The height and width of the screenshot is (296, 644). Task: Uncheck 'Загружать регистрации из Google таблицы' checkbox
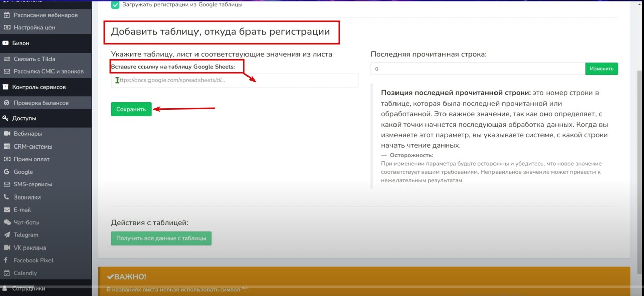[115, 5]
